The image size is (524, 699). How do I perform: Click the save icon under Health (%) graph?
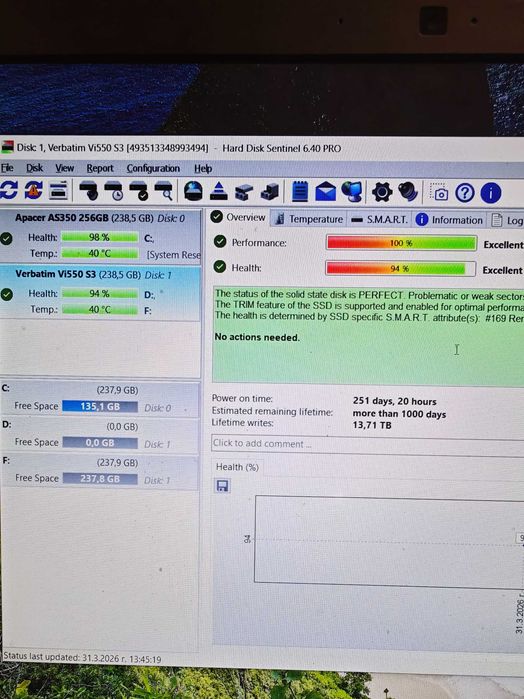pyautogui.click(x=222, y=485)
